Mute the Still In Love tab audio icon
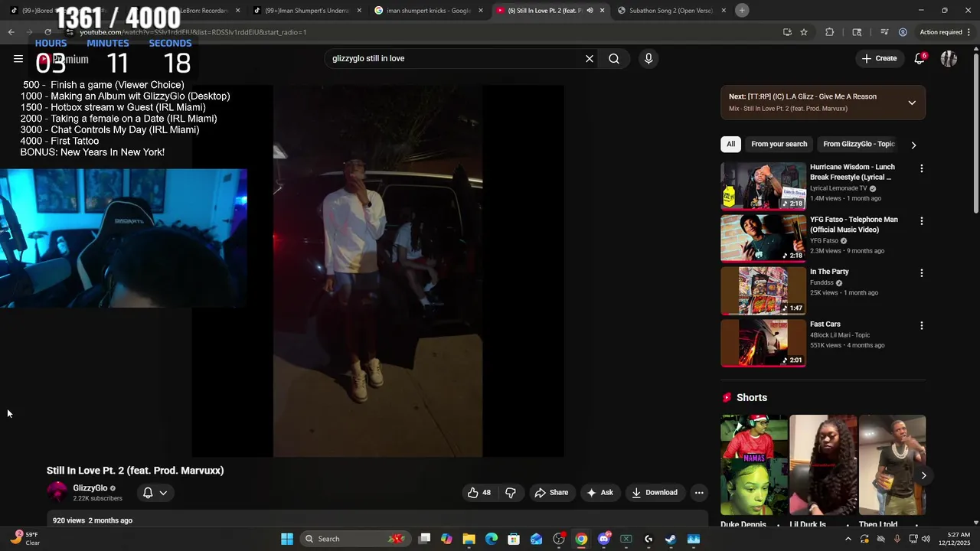This screenshot has height=551, width=980. pos(590,11)
